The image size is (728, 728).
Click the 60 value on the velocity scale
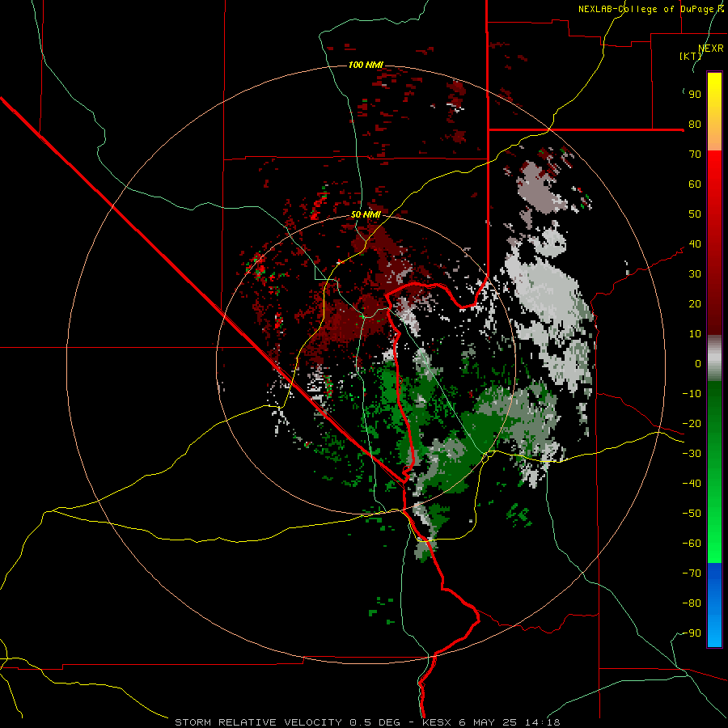point(695,184)
